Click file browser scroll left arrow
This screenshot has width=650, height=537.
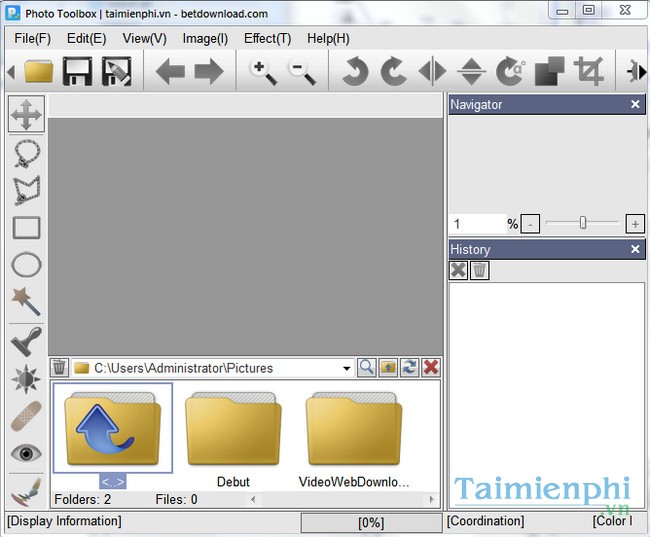(x=253, y=499)
